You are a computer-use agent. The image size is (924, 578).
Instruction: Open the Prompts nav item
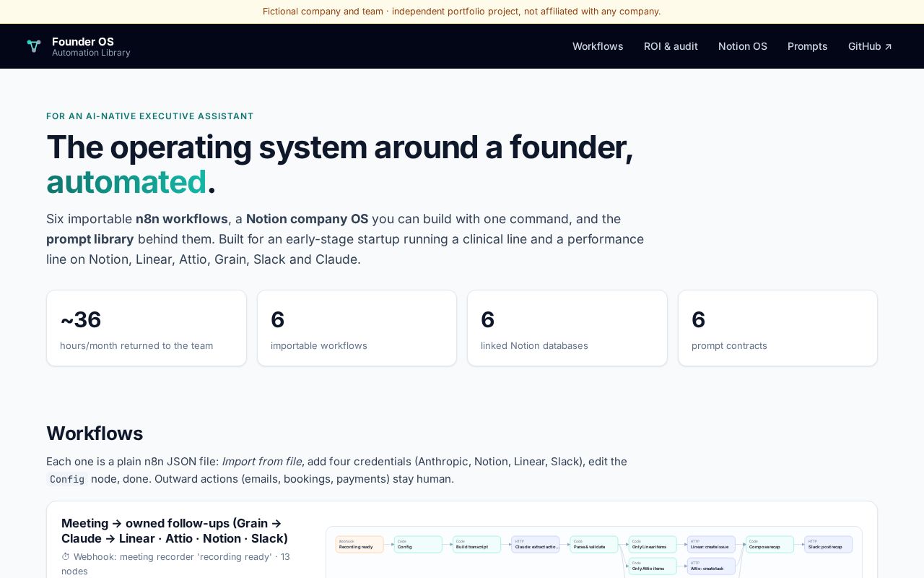coord(808,46)
